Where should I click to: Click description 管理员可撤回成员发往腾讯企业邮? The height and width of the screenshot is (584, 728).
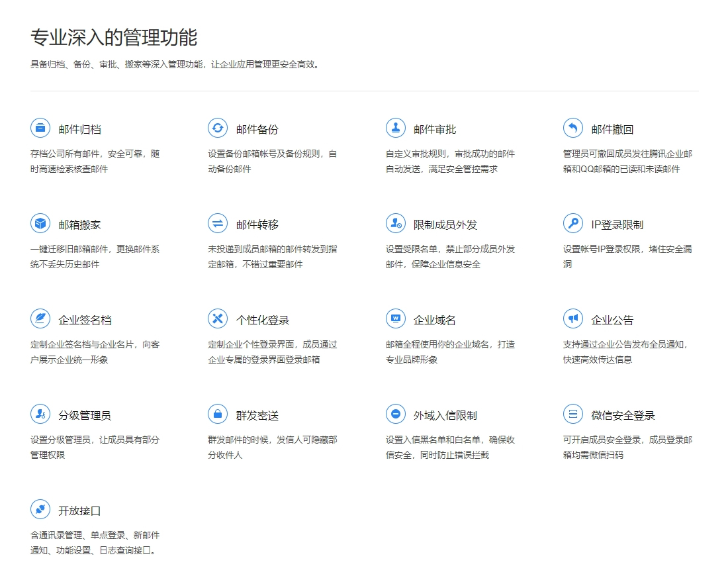point(627,161)
